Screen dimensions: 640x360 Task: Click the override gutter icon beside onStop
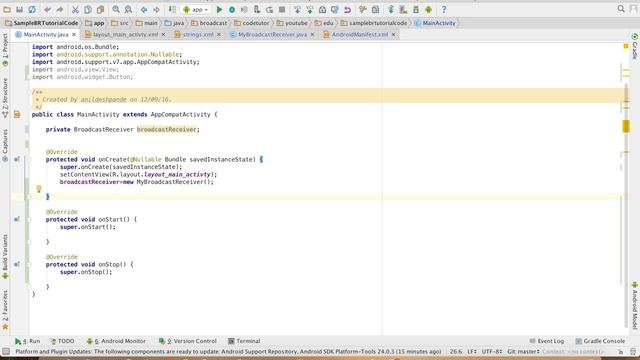tap(17, 264)
